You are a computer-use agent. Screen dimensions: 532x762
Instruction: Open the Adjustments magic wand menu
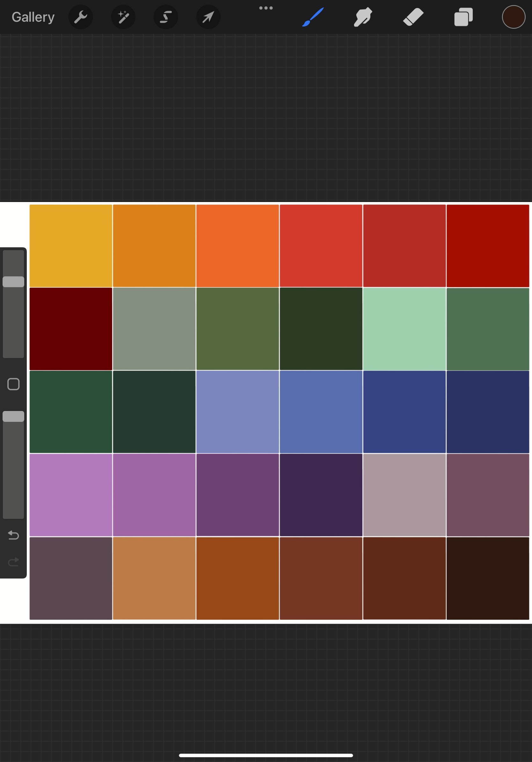(x=123, y=17)
